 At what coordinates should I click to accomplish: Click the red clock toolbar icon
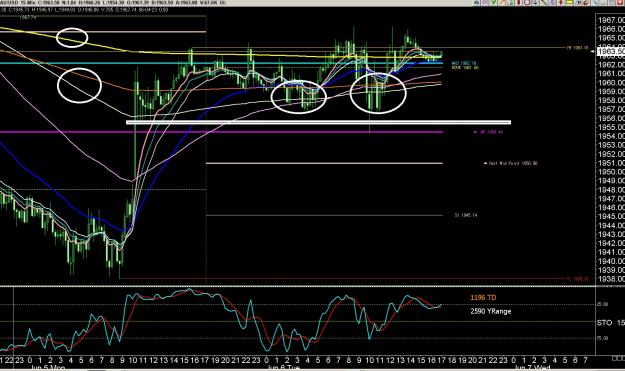(527, 2)
